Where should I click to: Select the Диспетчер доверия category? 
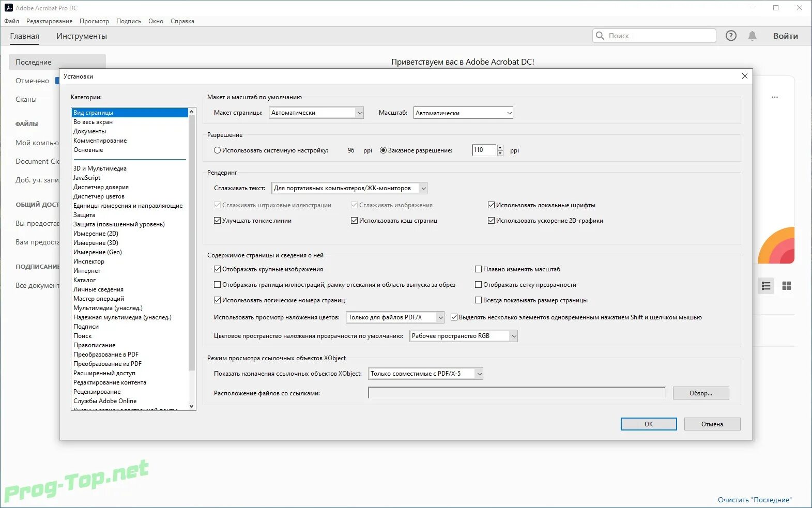[x=130, y=187]
